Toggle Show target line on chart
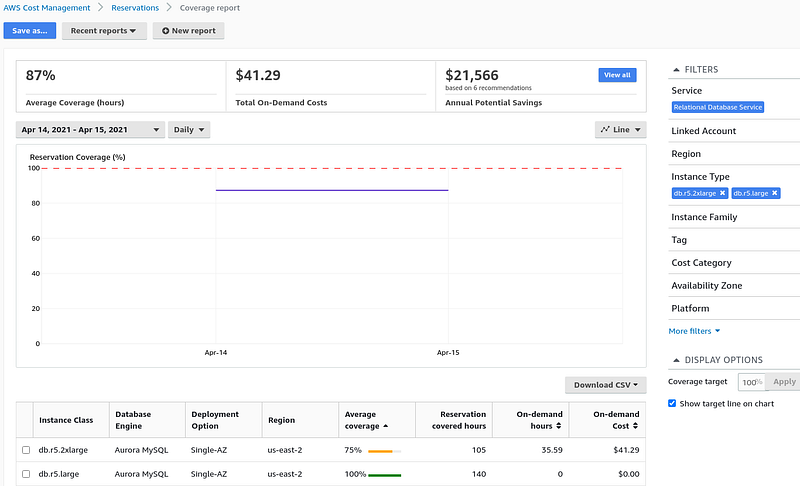Viewport: 800px width, 486px height. click(x=672, y=403)
